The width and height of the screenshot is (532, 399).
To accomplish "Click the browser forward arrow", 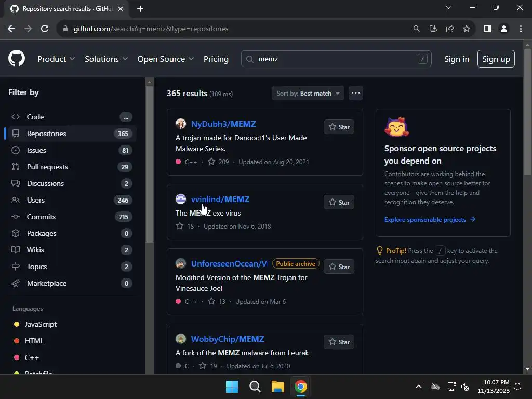I will click(x=28, y=29).
